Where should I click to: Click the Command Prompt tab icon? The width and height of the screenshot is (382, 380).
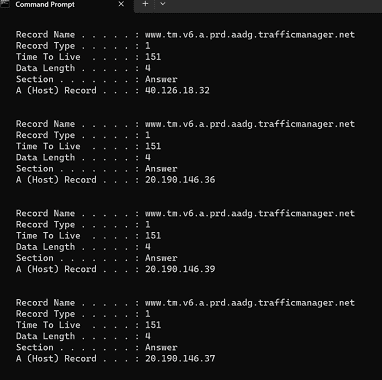pyautogui.click(x=5, y=4)
